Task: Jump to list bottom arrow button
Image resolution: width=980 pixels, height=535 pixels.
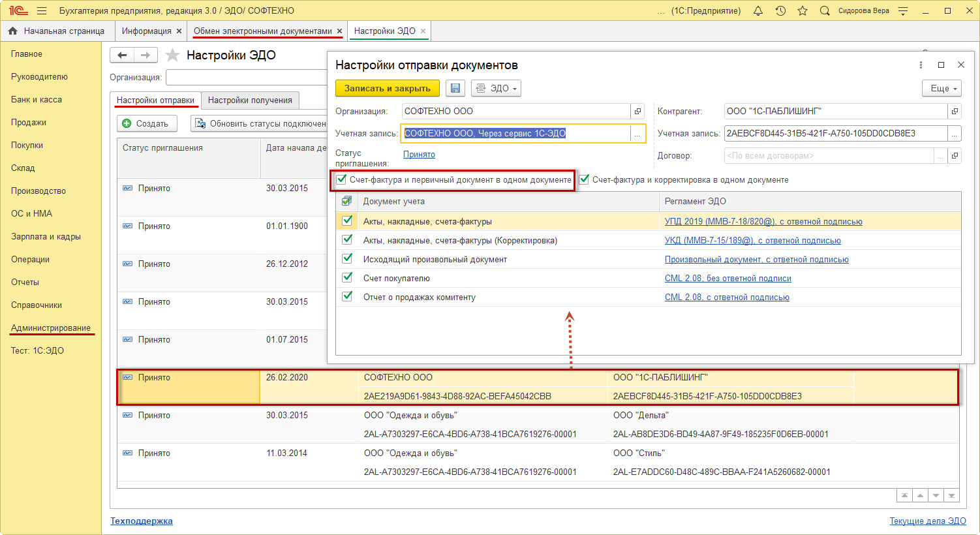Action: (x=951, y=496)
